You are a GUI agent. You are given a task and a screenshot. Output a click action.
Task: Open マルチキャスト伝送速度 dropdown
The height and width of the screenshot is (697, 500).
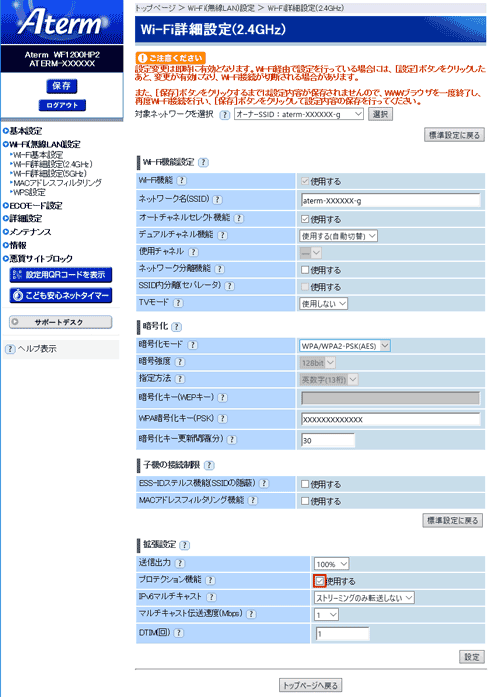[327, 615]
